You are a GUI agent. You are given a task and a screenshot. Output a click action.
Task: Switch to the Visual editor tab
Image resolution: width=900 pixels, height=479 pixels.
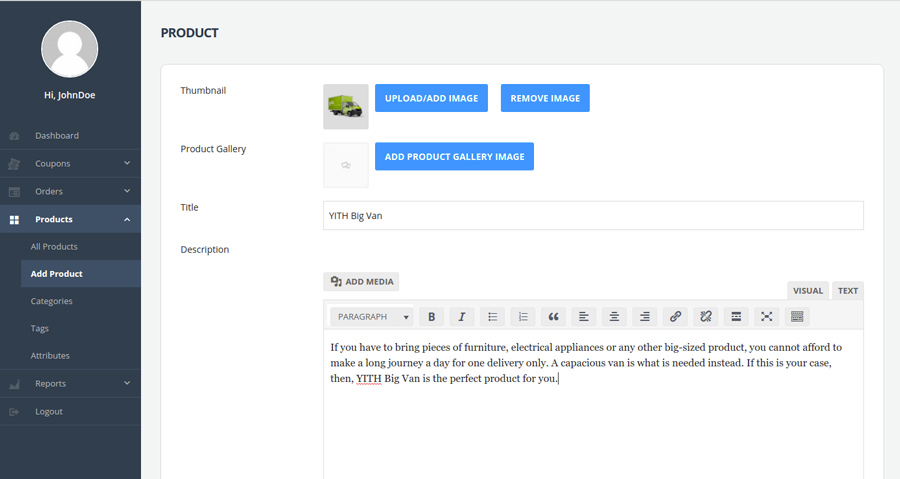808,291
